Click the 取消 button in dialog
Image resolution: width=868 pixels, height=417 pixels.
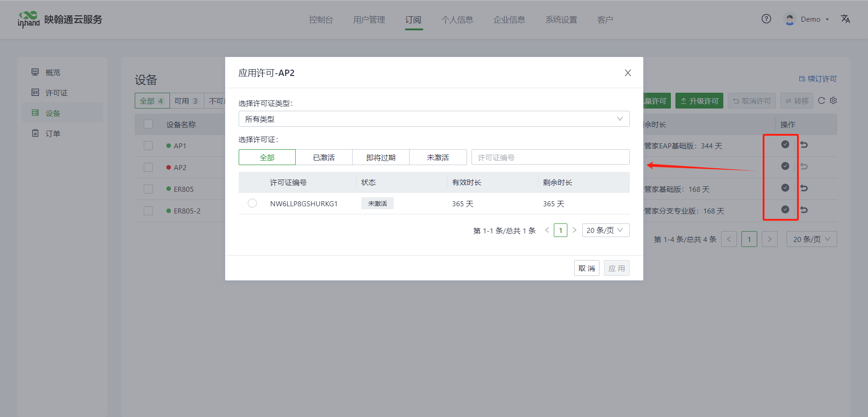point(587,268)
